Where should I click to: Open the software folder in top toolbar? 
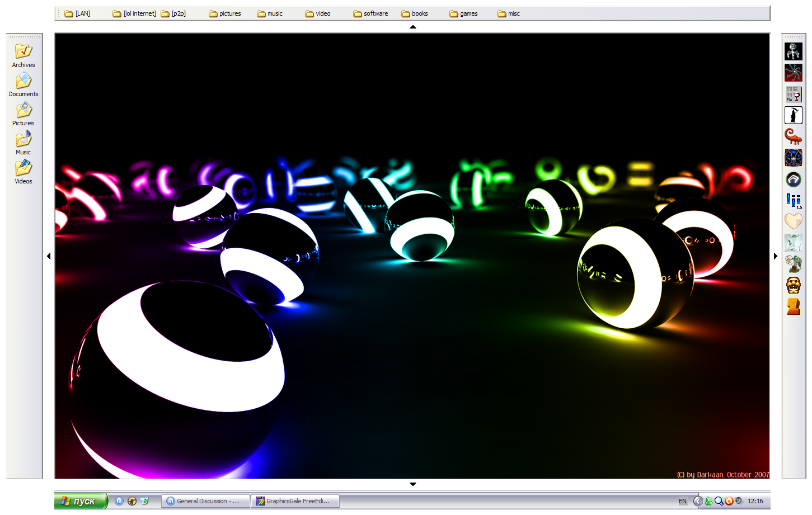pos(370,13)
